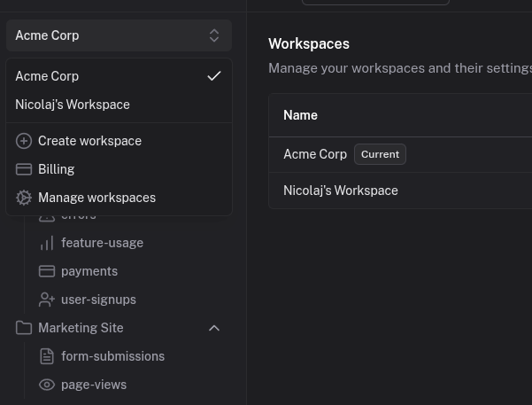Viewport: 532px width, 405px height.
Task: Click the card icon next to payments
Action: pyautogui.click(x=47, y=271)
